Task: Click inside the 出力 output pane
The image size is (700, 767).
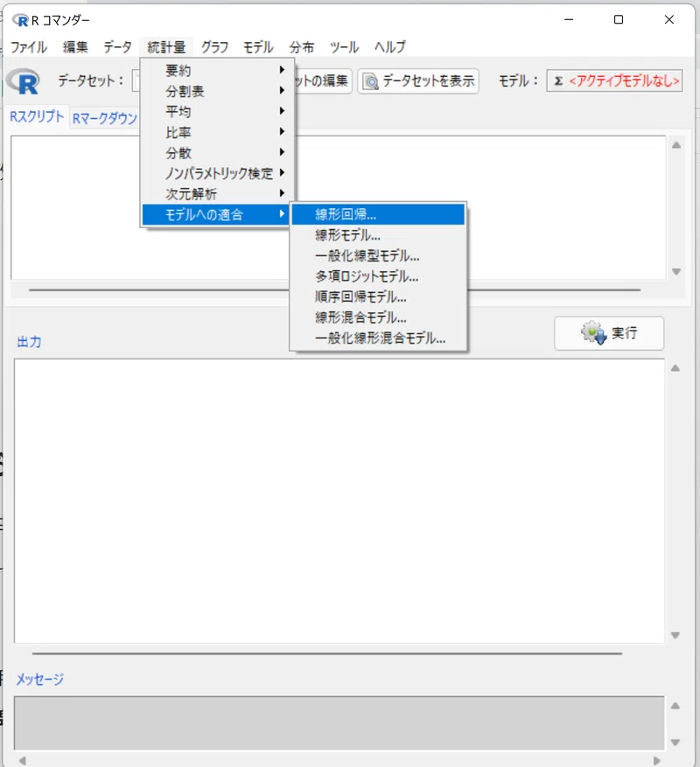Action: (339, 500)
